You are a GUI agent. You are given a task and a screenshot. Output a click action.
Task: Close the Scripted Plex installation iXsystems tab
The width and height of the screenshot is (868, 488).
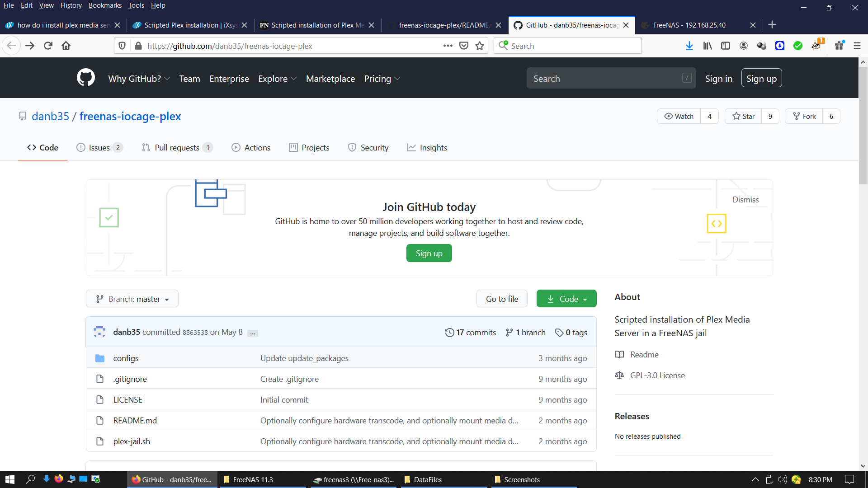click(x=245, y=25)
